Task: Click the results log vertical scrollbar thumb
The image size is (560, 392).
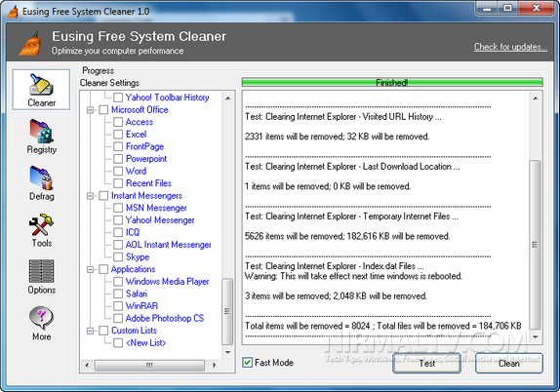Action: 535,245
